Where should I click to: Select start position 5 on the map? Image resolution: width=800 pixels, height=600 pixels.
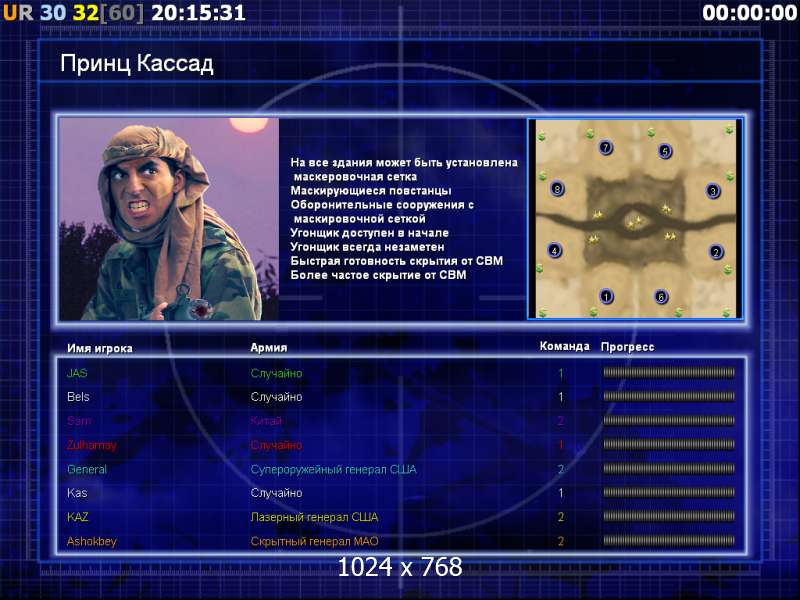click(664, 151)
